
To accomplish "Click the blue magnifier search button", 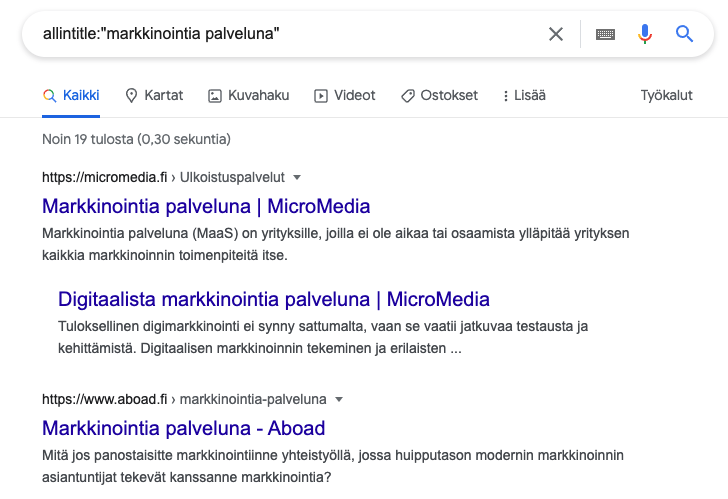I will pos(685,34).
